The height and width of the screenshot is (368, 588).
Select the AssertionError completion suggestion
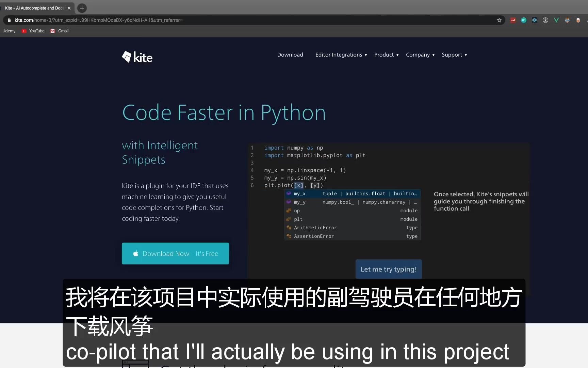point(313,236)
